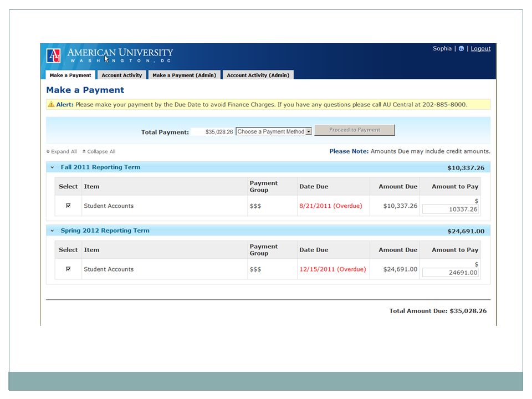Image resolution: width=532 pixels, height=399 pixels.
Task: Click the Make a Payment page heading
Action: pyautogui.click(x=85, y=90)
